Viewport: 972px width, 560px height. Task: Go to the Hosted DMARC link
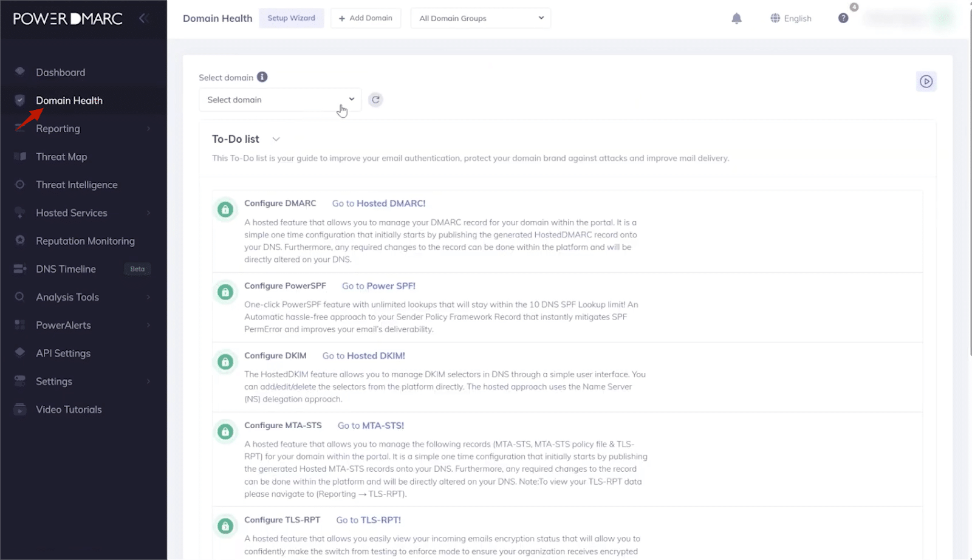tap(392, 203)
